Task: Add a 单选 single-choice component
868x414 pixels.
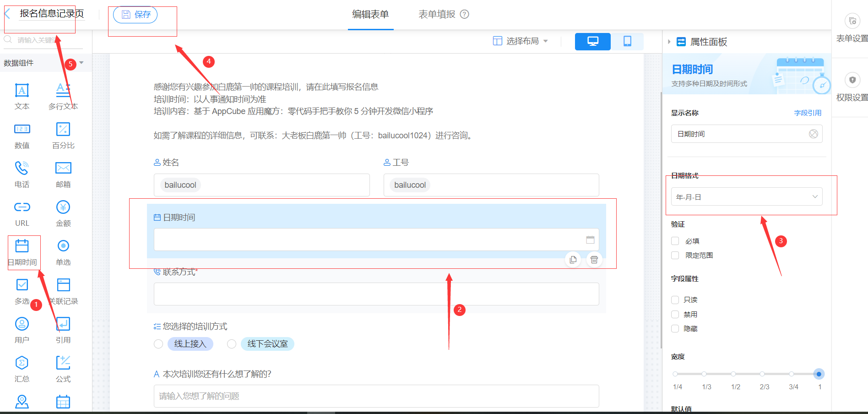Action: tap(63, 252)
